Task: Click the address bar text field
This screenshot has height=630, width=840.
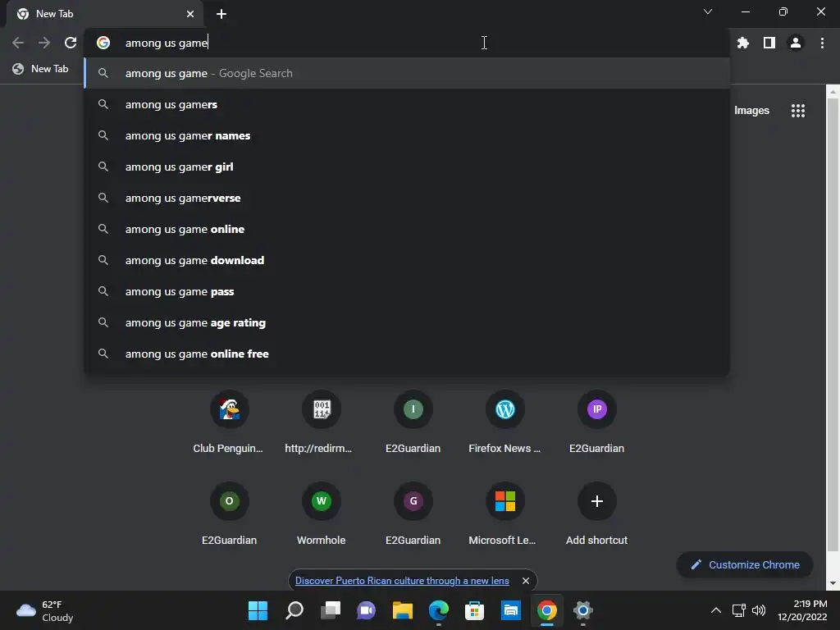Action: pos(407,43)
